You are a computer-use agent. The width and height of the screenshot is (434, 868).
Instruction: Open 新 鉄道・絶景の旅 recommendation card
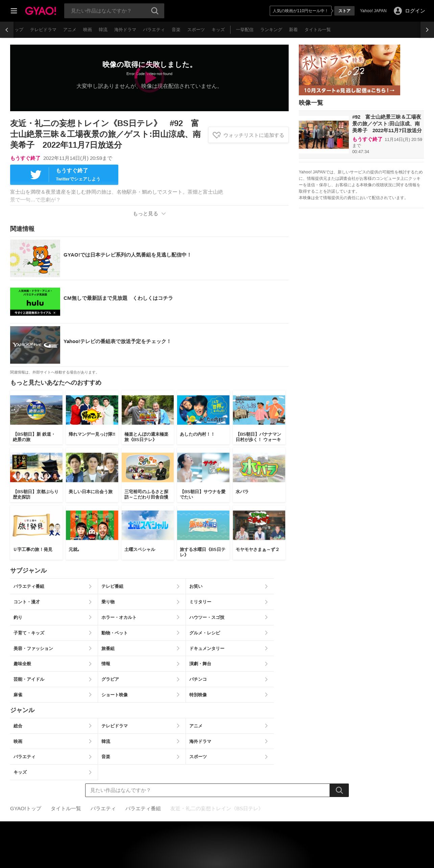click(36, 418)
